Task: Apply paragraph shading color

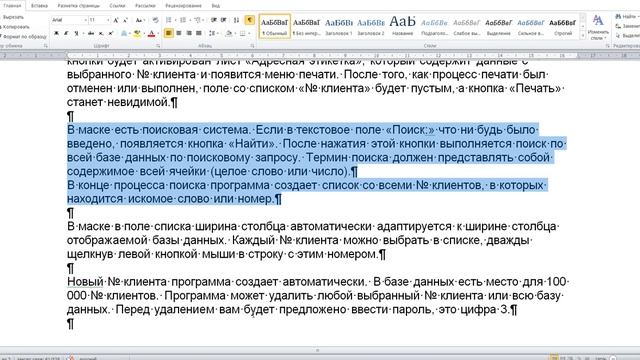Action: (x=229, y=33)
